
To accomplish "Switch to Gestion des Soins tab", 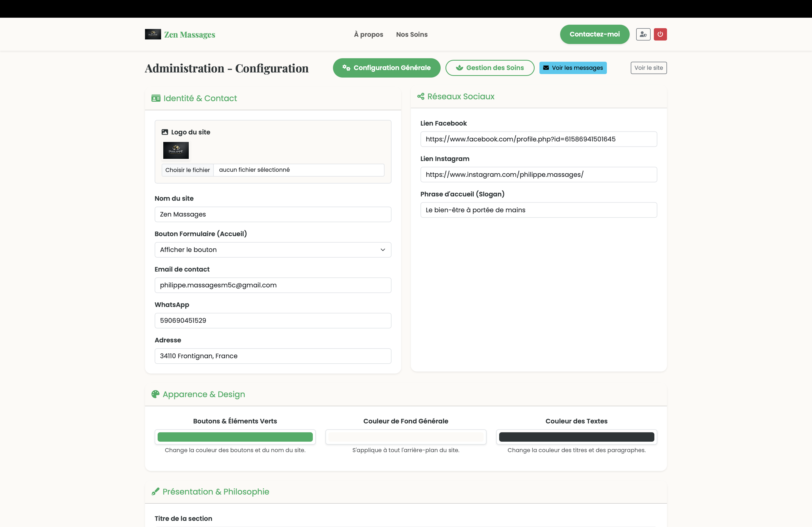I will coord(490,68).
